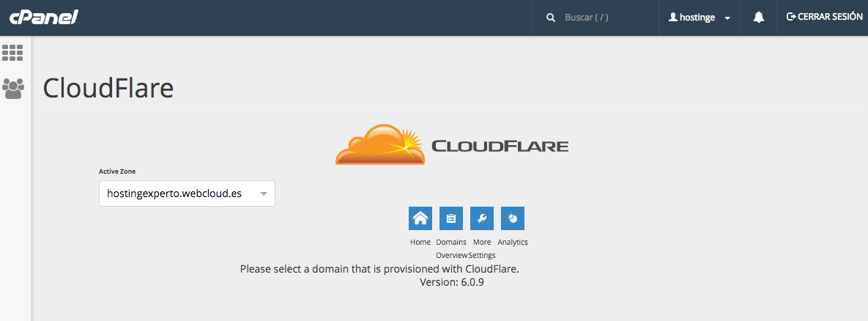Viewport: 868px width, 321px height.
Task: Open More Settings wrench icon
Action: click(x=481, y=218)
